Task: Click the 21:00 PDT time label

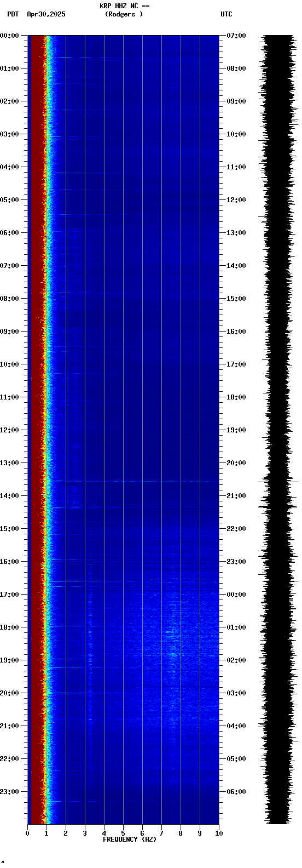Action: pos(10,726)
